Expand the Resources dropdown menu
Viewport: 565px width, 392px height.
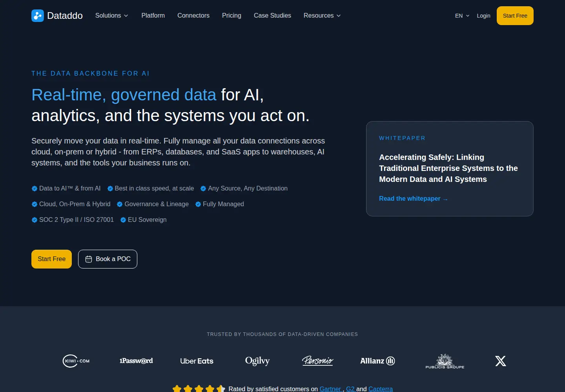tap(322, 16)
